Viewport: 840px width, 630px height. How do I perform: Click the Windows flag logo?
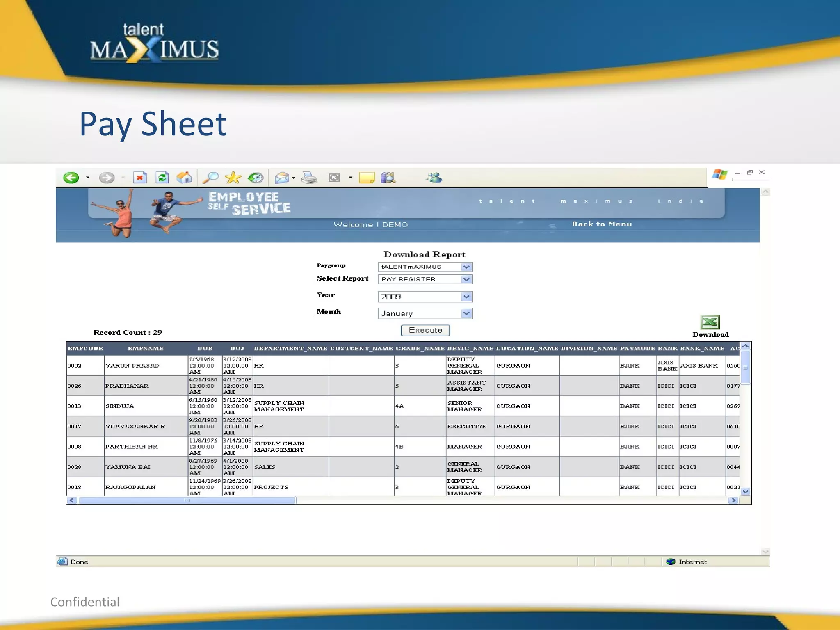719,174
